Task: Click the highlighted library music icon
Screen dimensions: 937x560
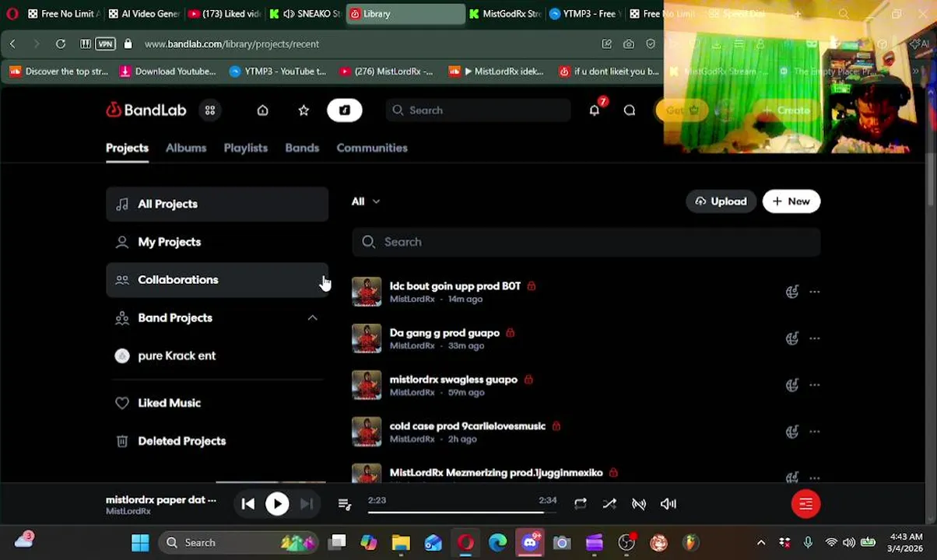Action: pyautogui.click(x=345, y=110)
